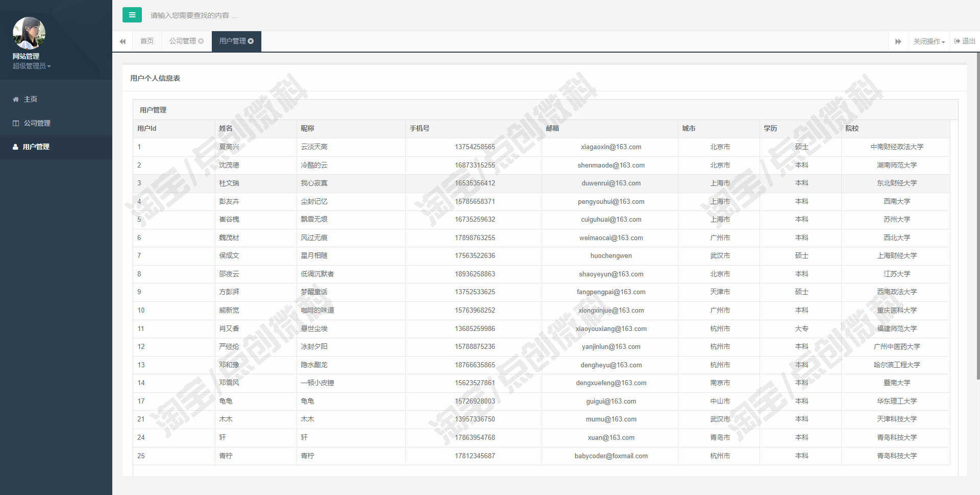The width and height of the screenshot is (980, 495).
Task: Click the user icon beside 用户管理 in sidebar
Action: tap(15, 147)
